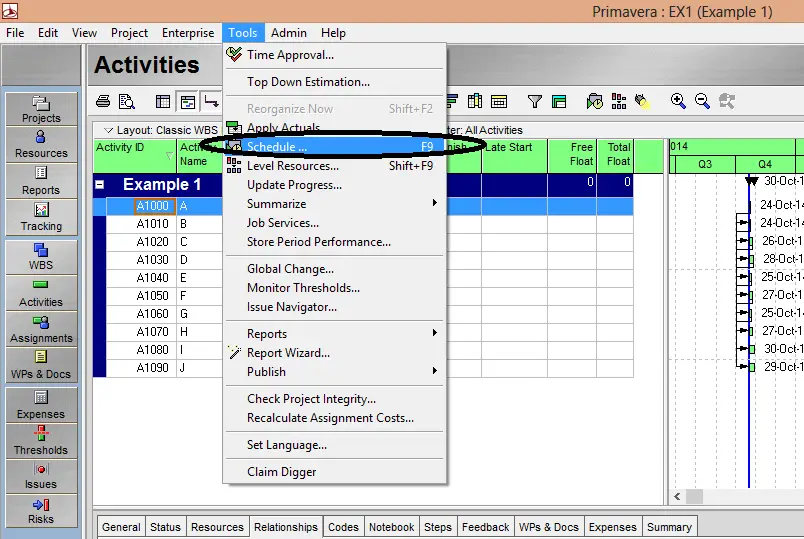Click the Zoom In magnifier icon
Screen dimensions: 804x539
678,101
